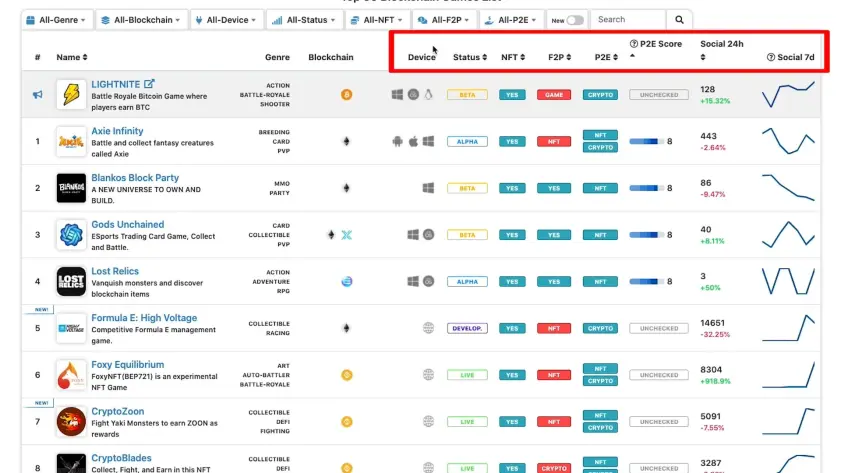Click the magnifying glass search button
841x473 pixels.
tap(679, 20)
